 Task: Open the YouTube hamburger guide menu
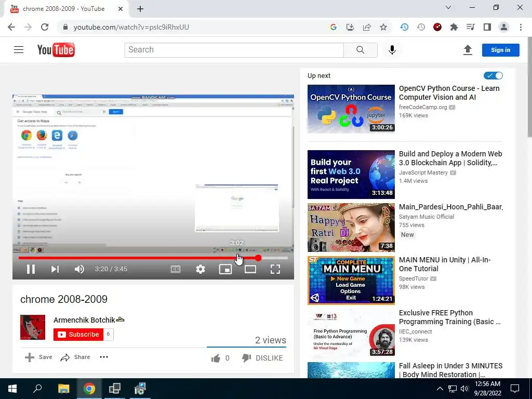(19, 50)
